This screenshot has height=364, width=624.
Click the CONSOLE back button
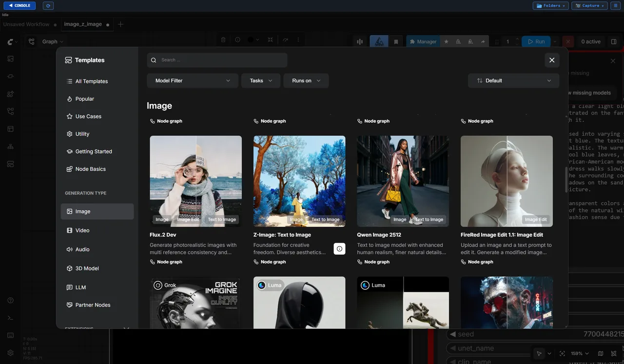click(x=19, y=5)
